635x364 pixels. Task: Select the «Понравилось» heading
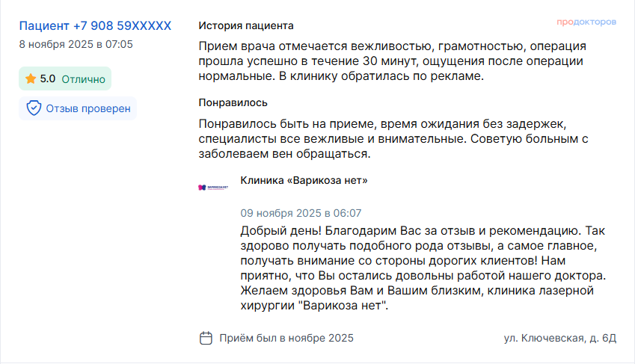(x=233, y=102)
